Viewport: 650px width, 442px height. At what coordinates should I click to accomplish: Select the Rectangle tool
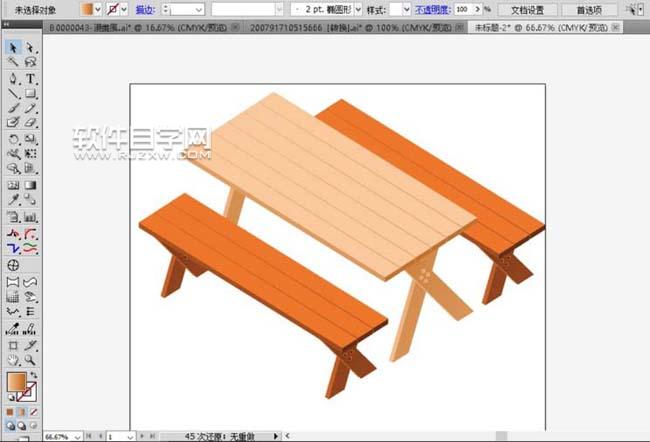coord(30,93)
